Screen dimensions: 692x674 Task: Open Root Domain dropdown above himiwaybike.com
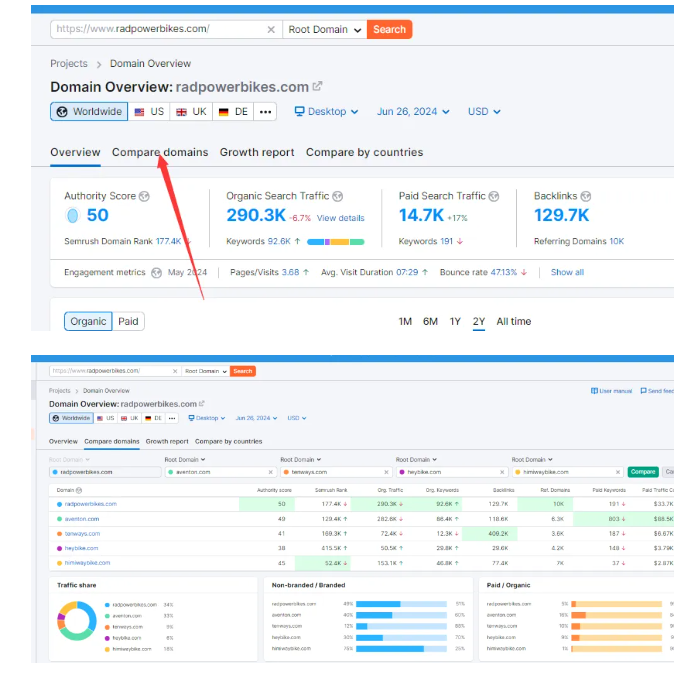532,459
